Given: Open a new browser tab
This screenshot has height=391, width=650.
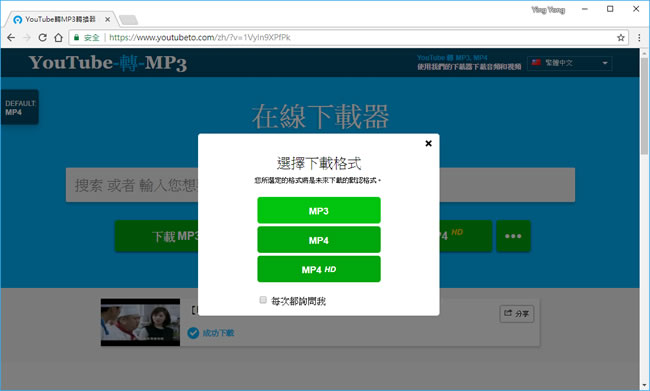Looking at the screenshot, I should (x=128, y=20).
